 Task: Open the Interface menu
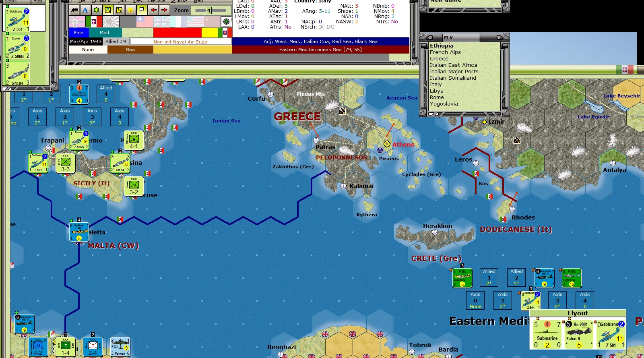point(157,1)
